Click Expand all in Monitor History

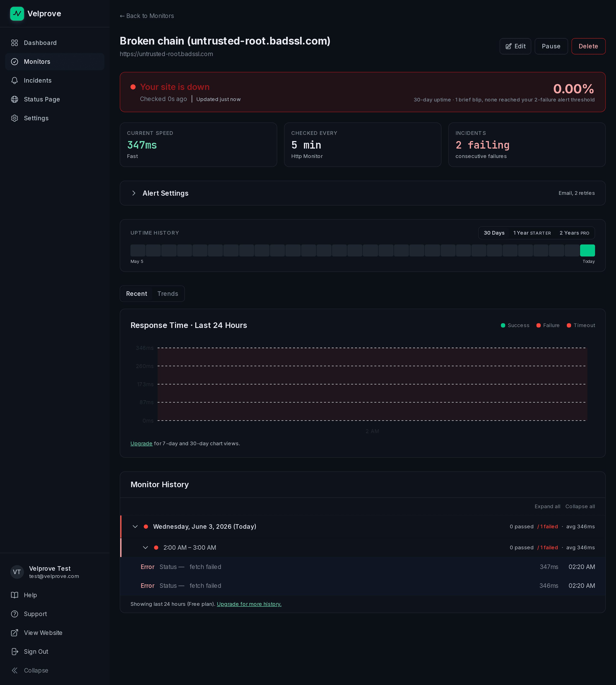[547, 506]
